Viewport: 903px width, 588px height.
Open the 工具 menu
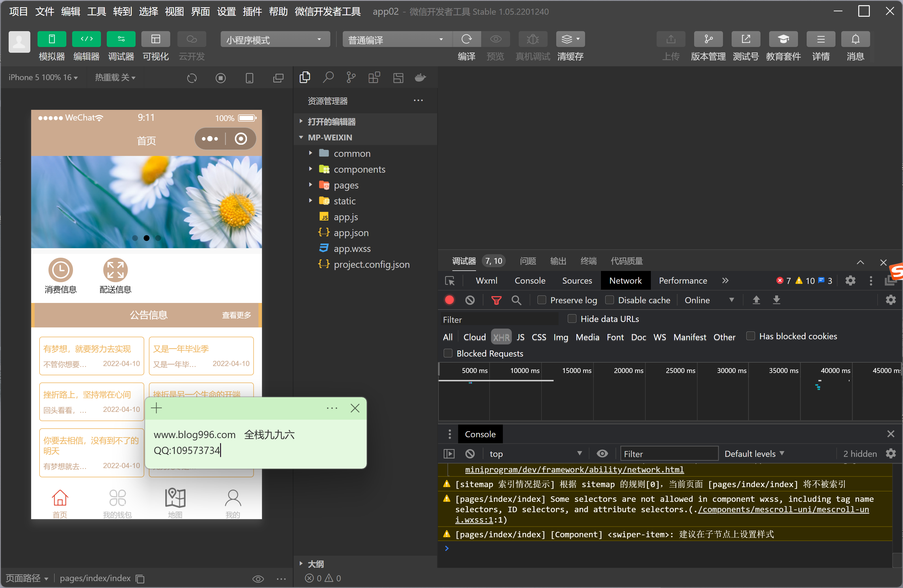(x=96, y=11)
